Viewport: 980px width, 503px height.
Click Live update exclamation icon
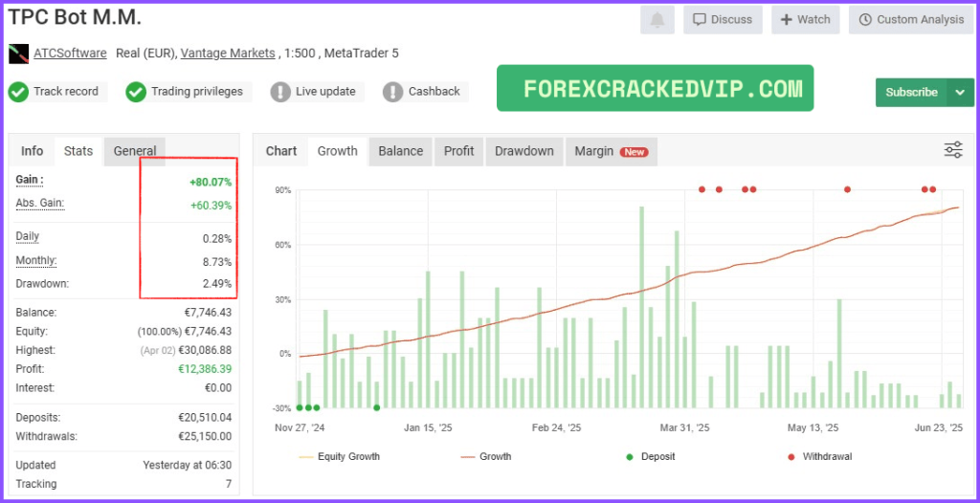click(280, 92)
